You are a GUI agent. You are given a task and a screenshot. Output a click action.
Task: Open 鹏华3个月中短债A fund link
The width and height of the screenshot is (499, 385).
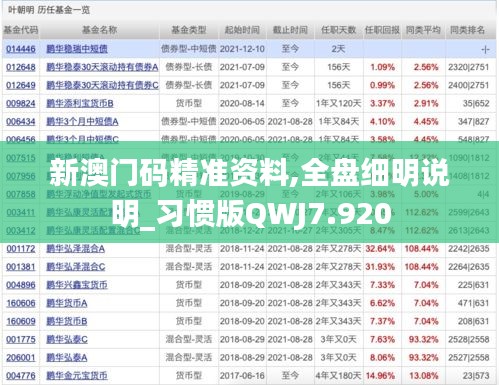[82, 122]
